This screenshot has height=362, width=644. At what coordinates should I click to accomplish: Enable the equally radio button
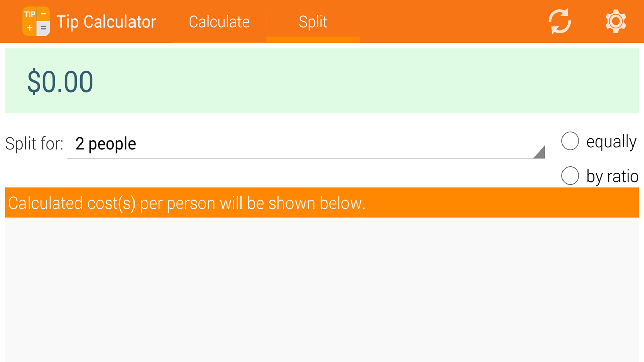click(570, 141)
